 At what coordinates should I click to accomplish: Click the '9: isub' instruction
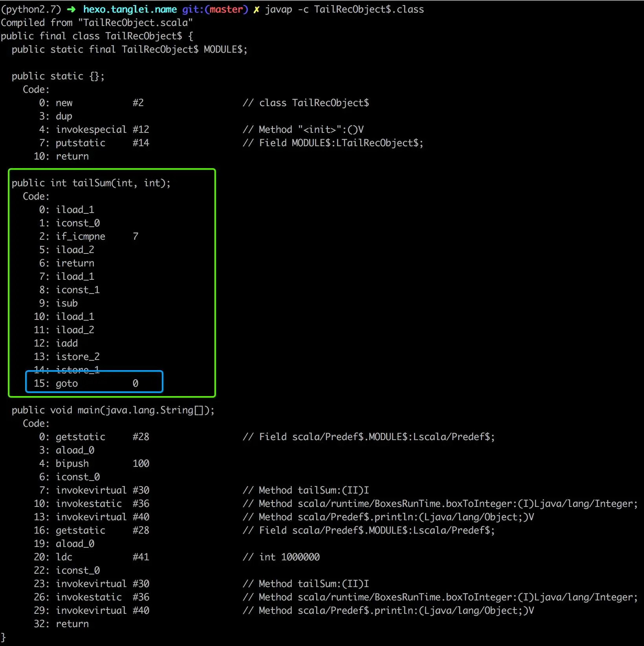click(x=58, y=303)
